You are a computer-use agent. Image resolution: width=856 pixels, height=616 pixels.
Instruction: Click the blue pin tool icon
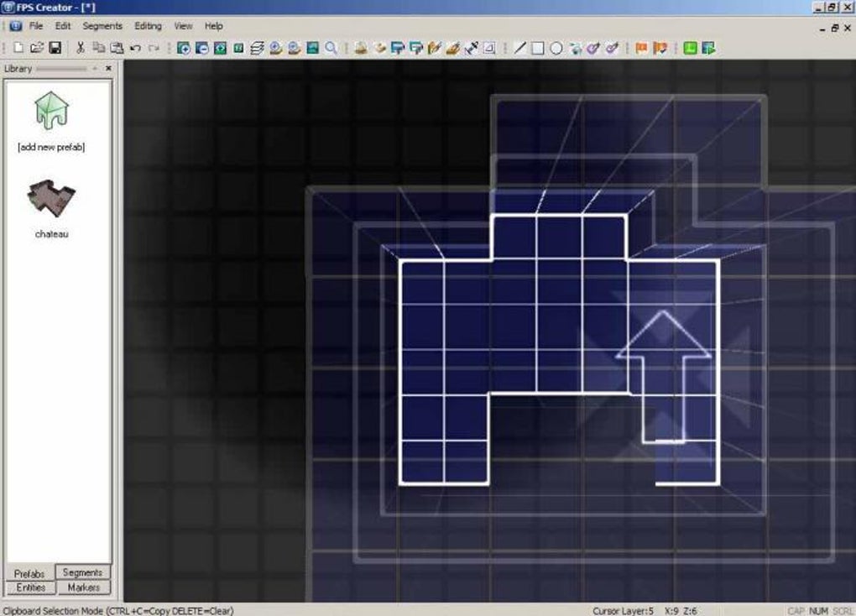pyautogui.click(x=472, y=48)
